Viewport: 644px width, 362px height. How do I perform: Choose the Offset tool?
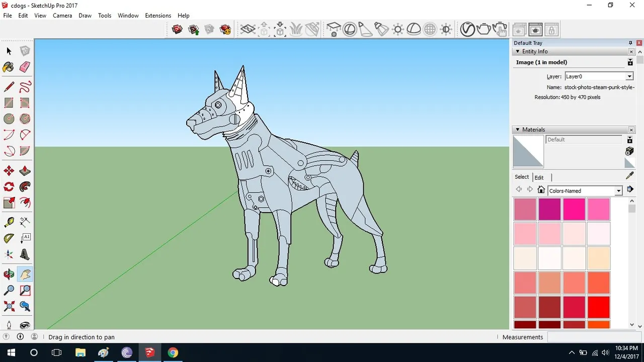25,203
